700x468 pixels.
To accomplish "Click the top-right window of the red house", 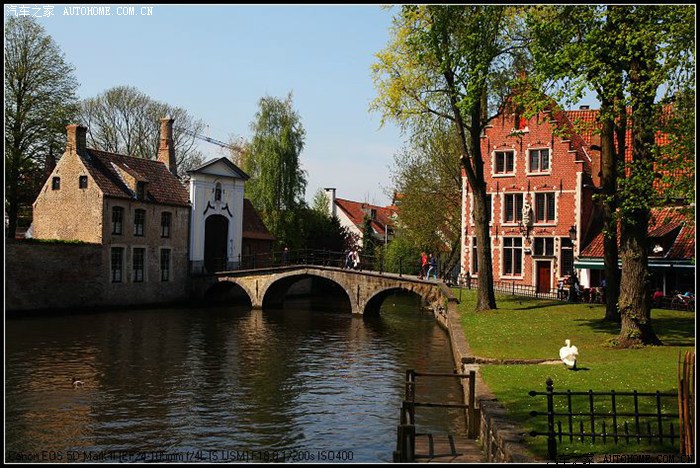I will 539,160.
